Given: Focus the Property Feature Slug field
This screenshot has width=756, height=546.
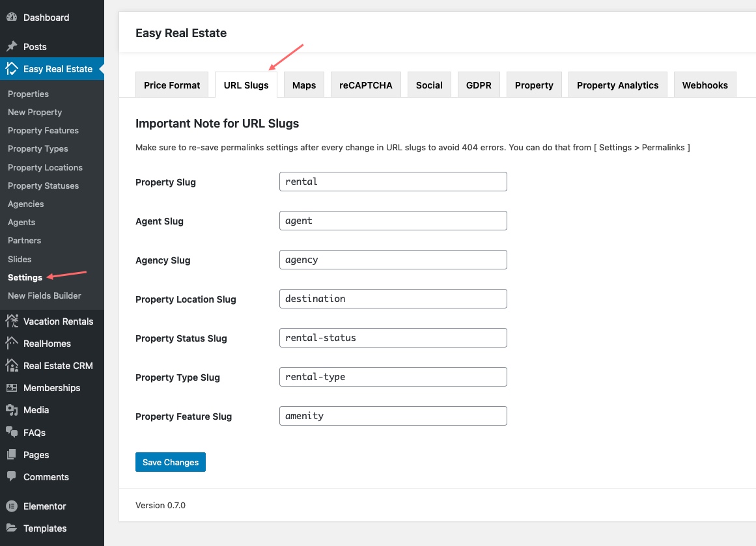Looking at the screenshot, I should tap(393, 416).
